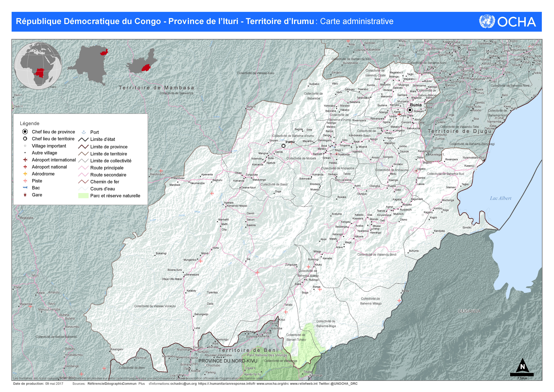Click the Irumu territory capital square marker
The image size is (554, 392).
click(x=284, y=146)
